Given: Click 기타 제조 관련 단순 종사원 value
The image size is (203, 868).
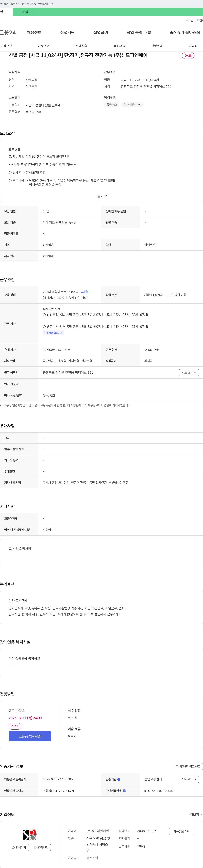Looking at the screenshot, I should pos(60,222).
